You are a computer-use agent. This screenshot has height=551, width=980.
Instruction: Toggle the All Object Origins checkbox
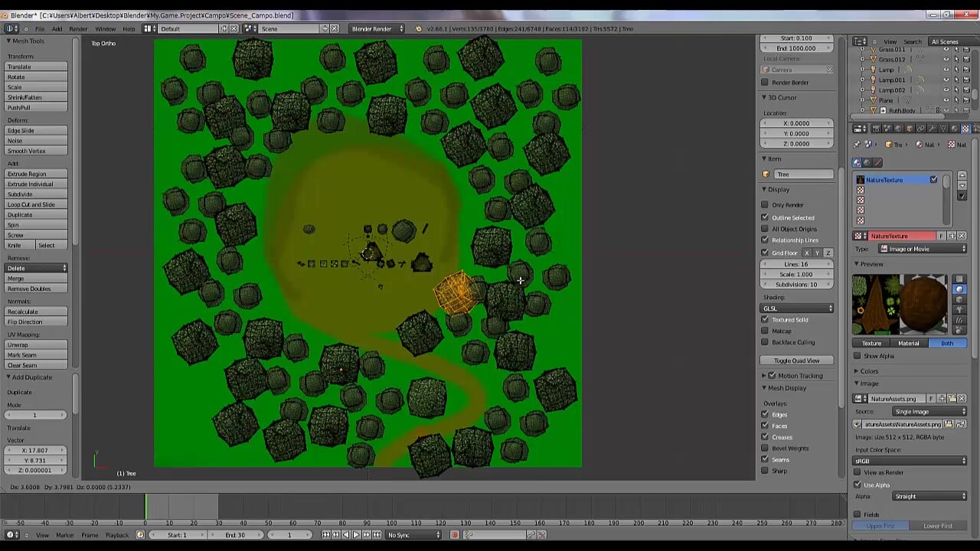[x=765, y=229]
